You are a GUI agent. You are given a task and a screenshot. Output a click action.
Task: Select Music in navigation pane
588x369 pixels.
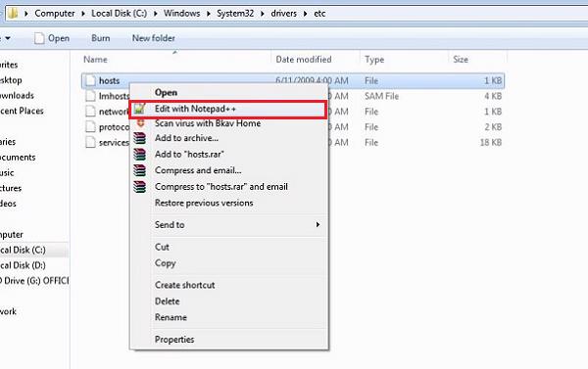tap(7, 172)
